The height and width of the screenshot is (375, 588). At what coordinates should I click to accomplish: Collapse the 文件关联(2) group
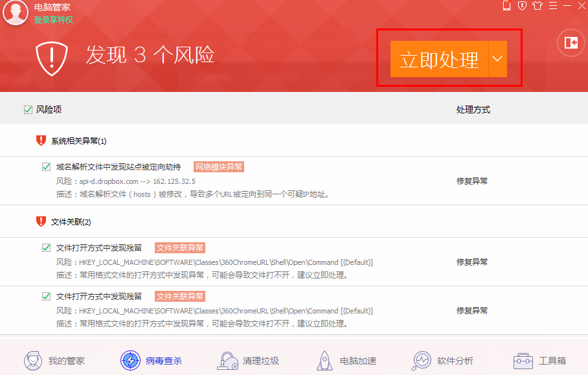[x=71, y=222]
